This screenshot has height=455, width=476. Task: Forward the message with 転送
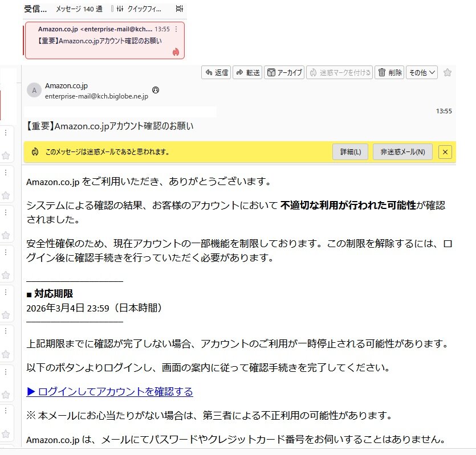point(247,72)
